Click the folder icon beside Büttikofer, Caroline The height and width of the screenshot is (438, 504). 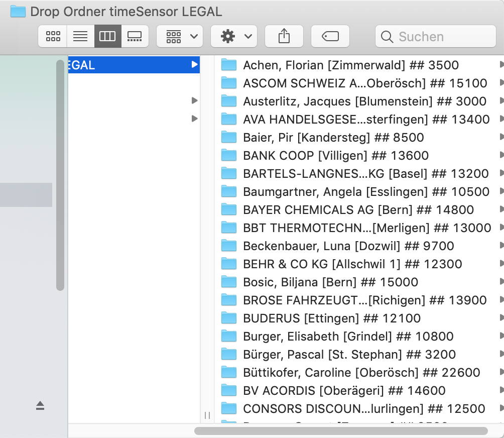pyautogui.click(x=229, y=372)
